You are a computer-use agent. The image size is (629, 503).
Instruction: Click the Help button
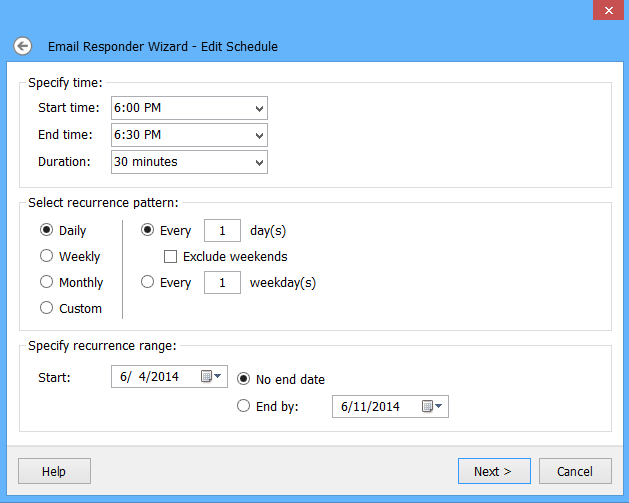pyautogui.click(x=54, y=471)
